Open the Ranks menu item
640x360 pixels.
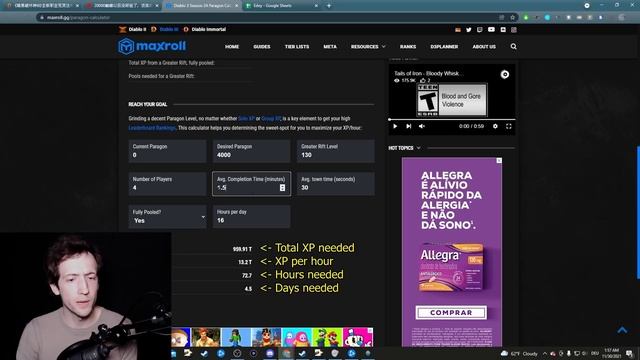(408, 47)
